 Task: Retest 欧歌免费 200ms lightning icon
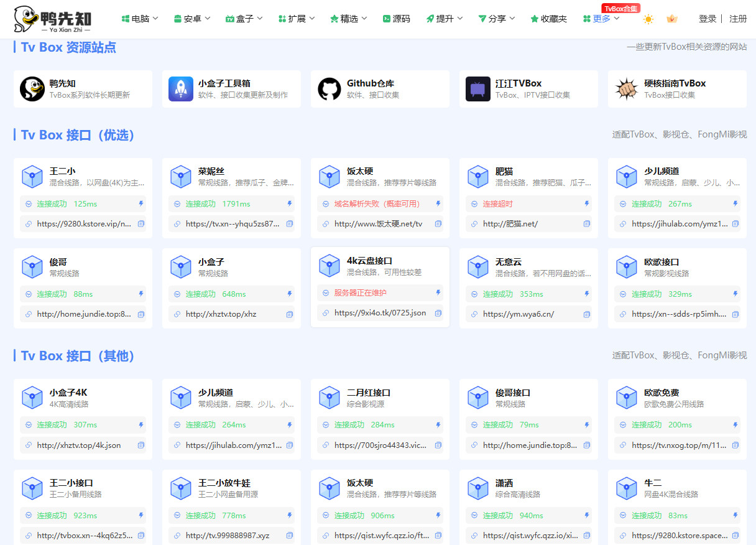click(x=735, y=424)
